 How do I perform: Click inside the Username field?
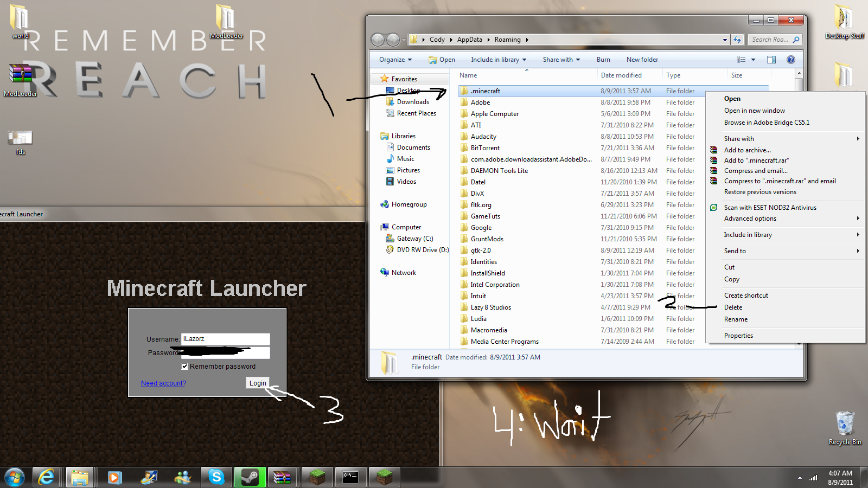click(225, 339)
